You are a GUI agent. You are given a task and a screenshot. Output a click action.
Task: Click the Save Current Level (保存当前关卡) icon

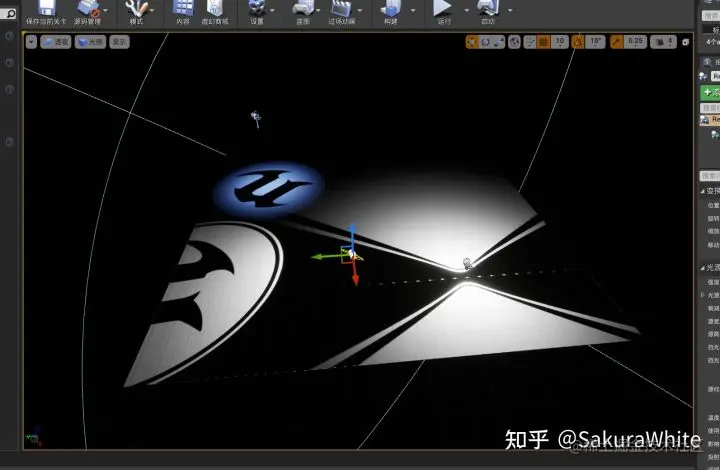46,7
